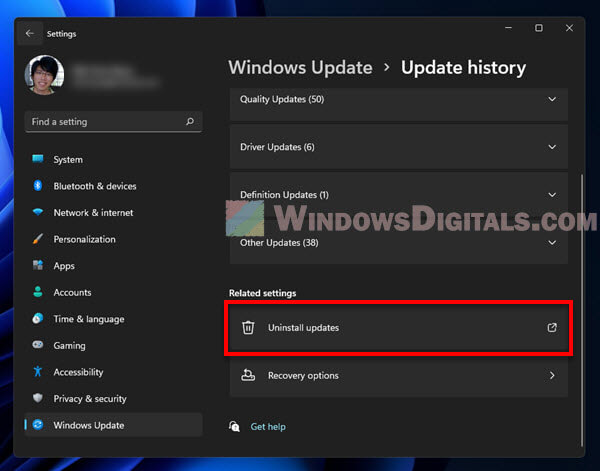Minimize the Settings window
Viewport: 600px width, 471px height.
[508, 28]
